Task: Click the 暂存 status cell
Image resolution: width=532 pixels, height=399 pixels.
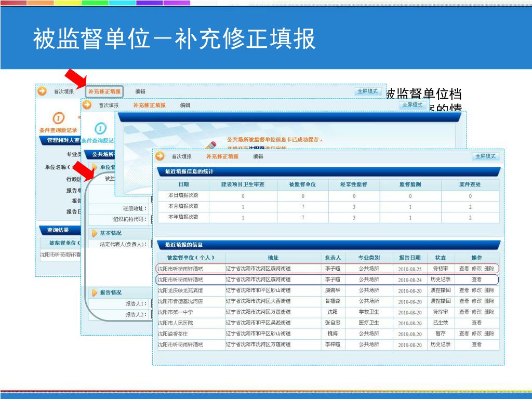Action: [441, 334]
